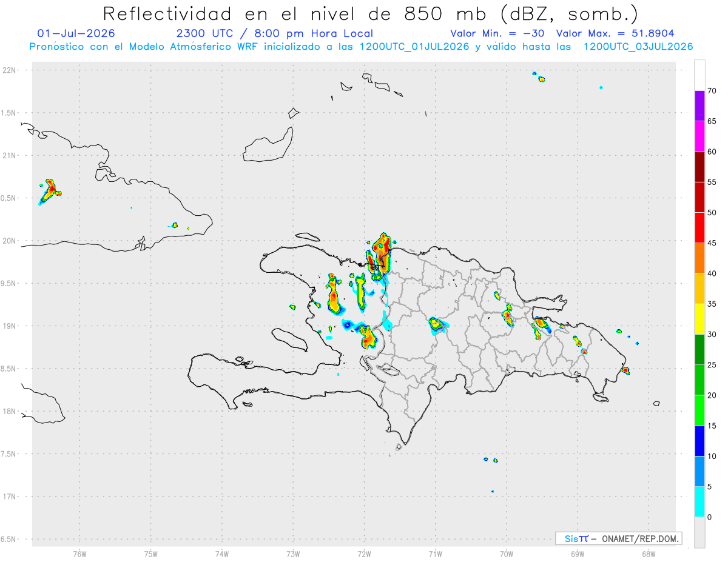Click the color scale label '20'
Screen dimensions: 728x562
click(x=712, y=395)
